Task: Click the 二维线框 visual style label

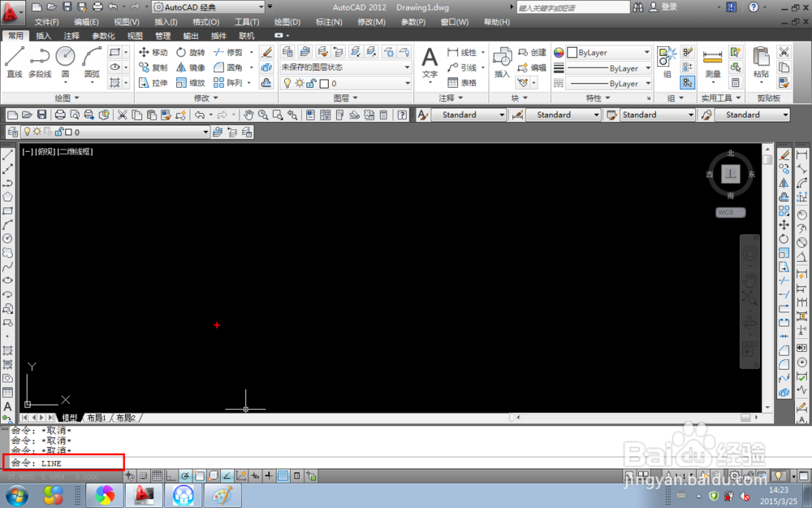Action: click(75, 151)
